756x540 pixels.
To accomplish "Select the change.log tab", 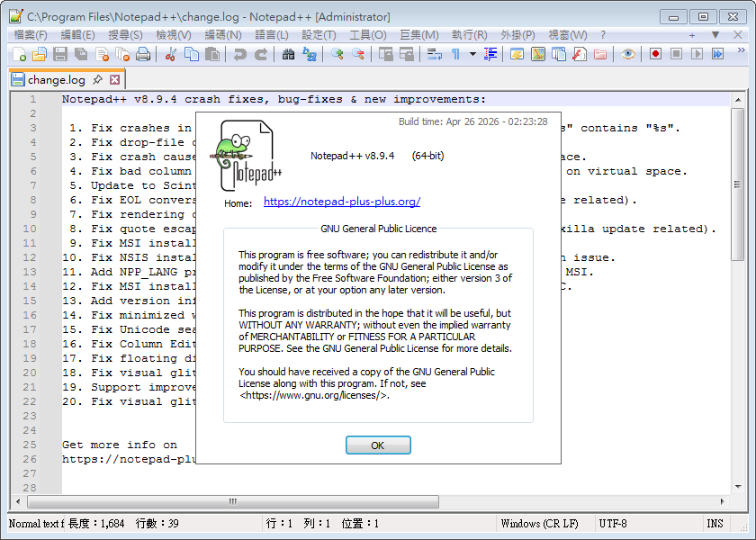I will pos(57,79).
